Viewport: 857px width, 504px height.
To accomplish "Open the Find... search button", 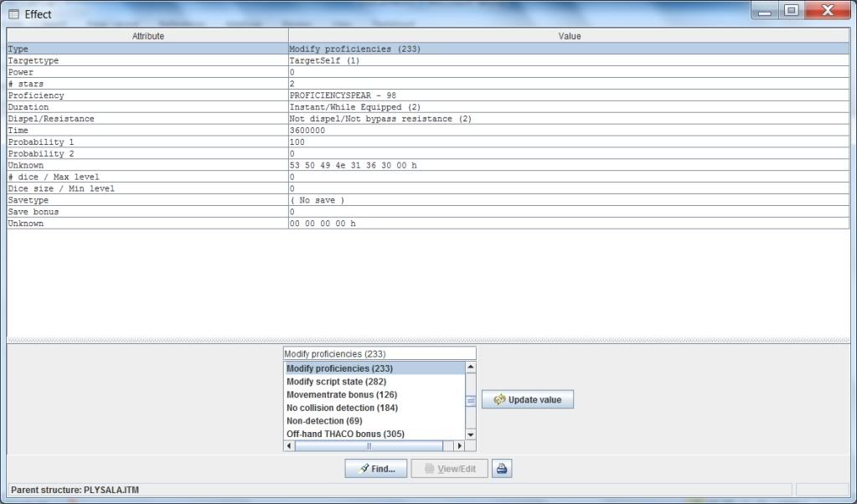I will pyautogui.click(x=376, y=469).
